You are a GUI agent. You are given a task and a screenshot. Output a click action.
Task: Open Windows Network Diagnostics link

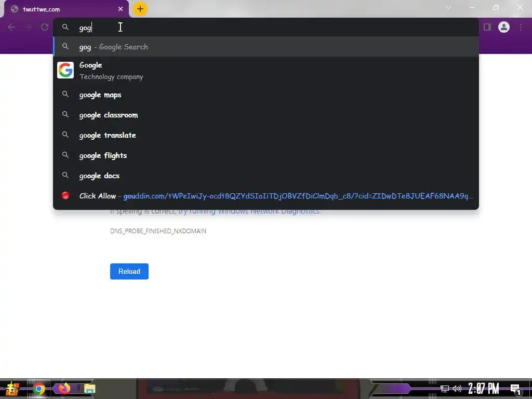(249, 212)
